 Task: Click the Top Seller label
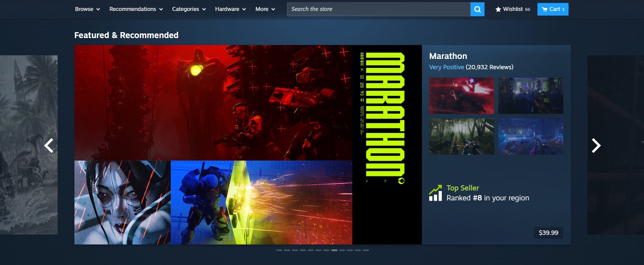click(x=463, y=188)
